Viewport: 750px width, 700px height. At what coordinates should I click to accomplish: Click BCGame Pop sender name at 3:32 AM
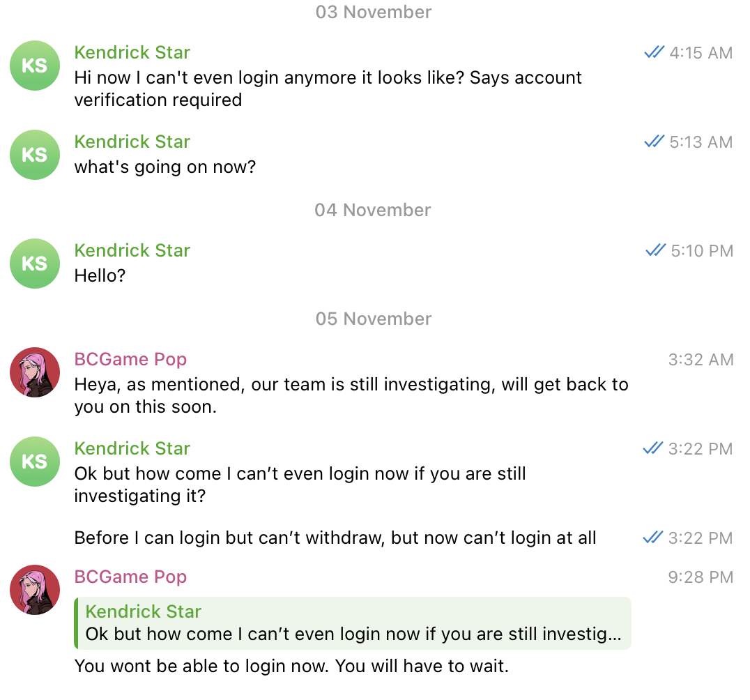pyautogui.click(x=130, y=359)
